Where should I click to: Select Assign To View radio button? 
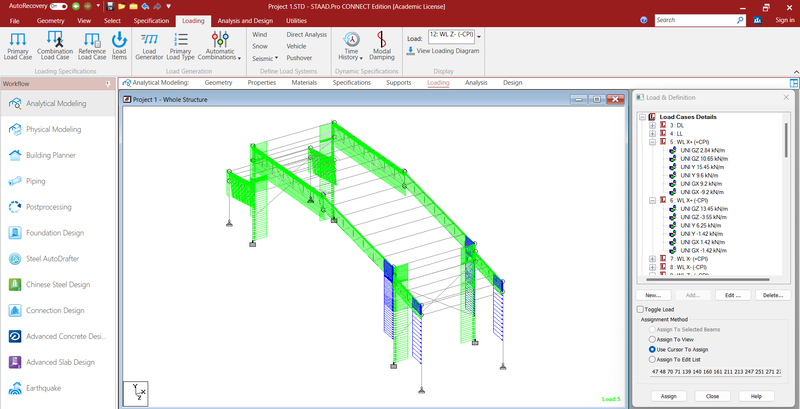pyautogui.click(x=652, y=339)
